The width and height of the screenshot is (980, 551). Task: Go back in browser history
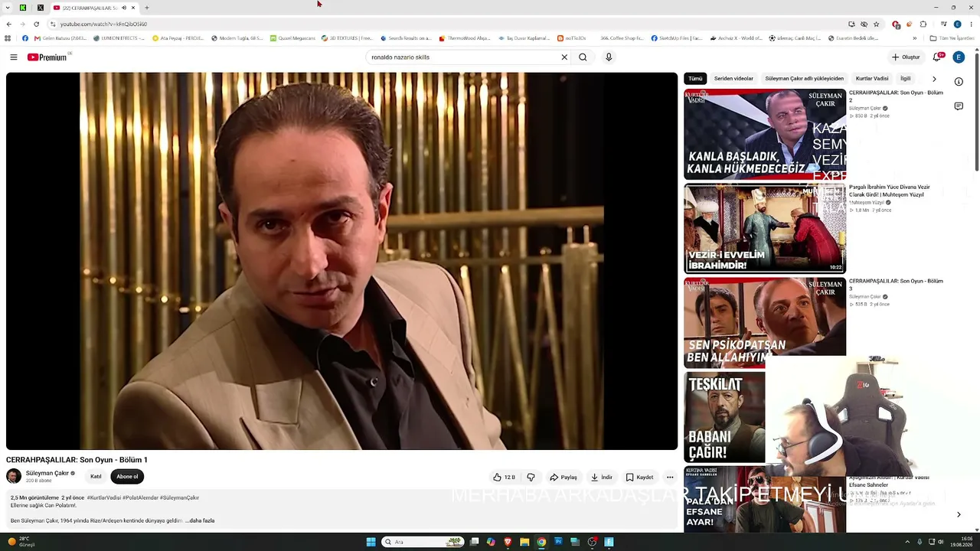pyautogui.click(x=9, y=24)
